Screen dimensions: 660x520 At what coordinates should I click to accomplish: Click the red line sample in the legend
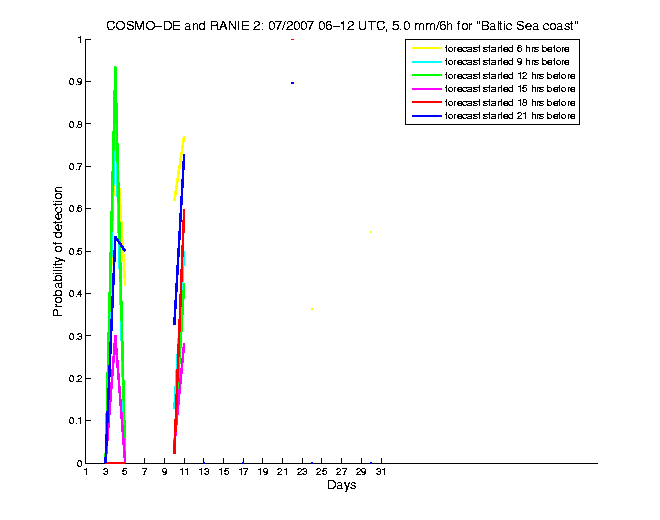426,104
